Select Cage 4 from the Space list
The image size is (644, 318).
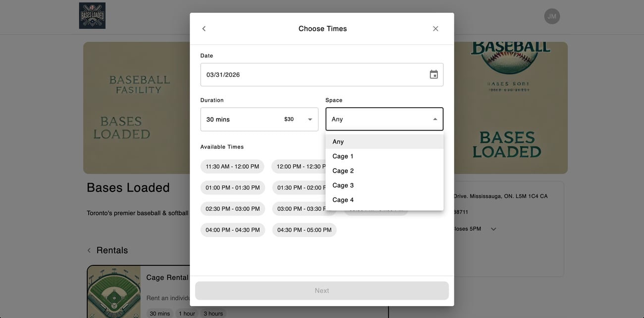[384, 200]
